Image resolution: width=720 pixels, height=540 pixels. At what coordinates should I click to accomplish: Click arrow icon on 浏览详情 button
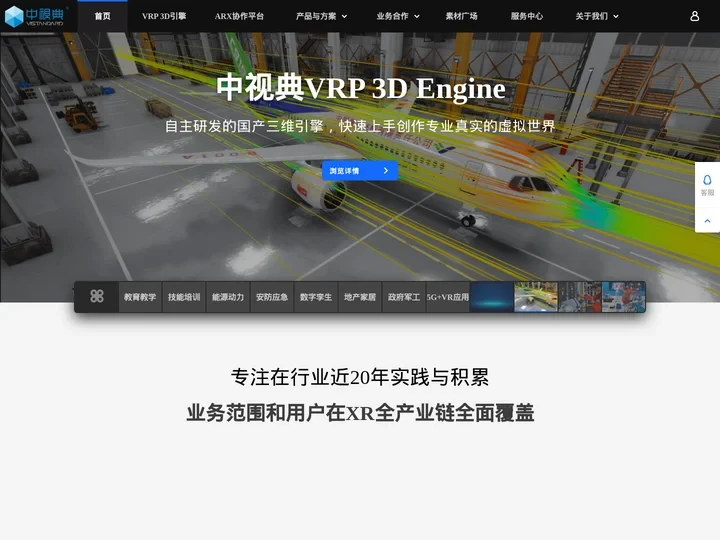pos(386,171)
